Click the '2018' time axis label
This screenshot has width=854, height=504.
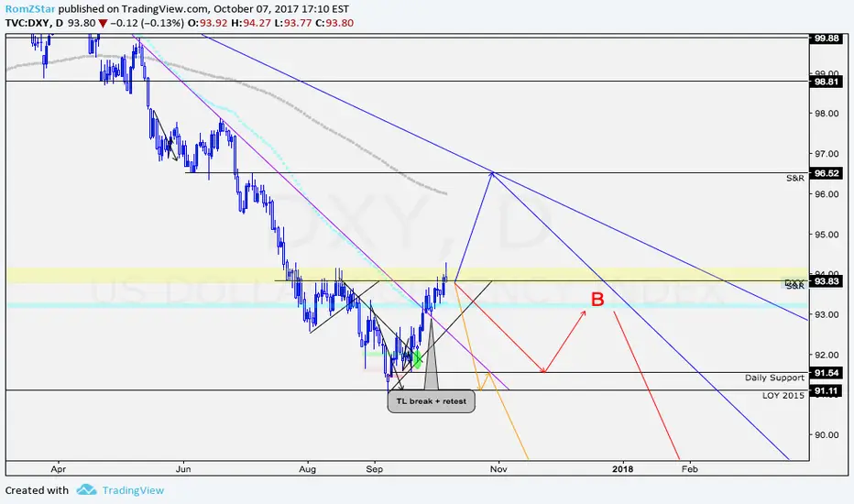point(622,469)
